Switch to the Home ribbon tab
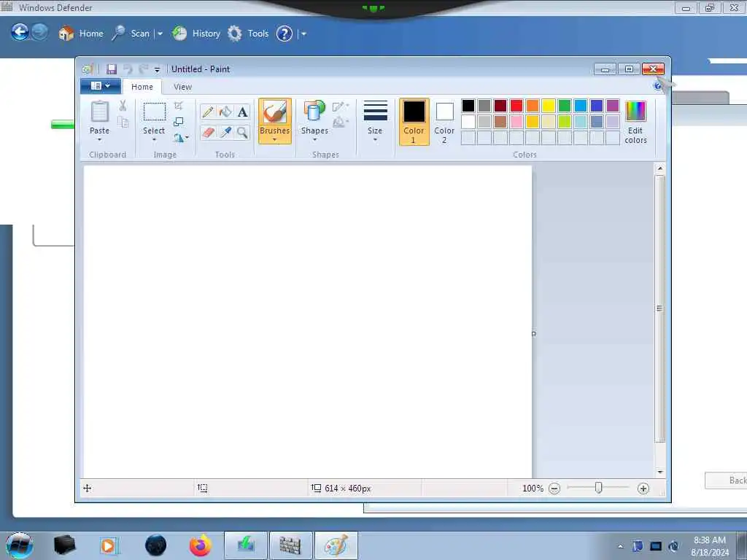The height and width of the screenshot is (560, 747). (x=142, y=87)
